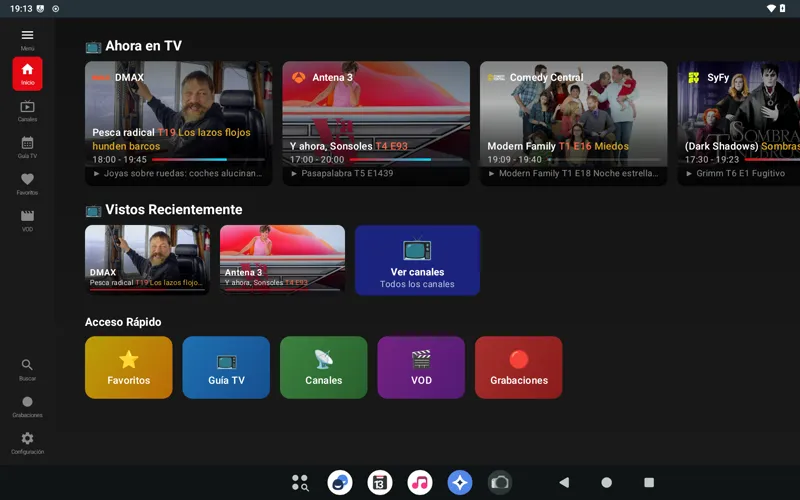Click the Vistos Recientemente heading
Viewport: 800px width, 500px height.
(x=173, y=210)
